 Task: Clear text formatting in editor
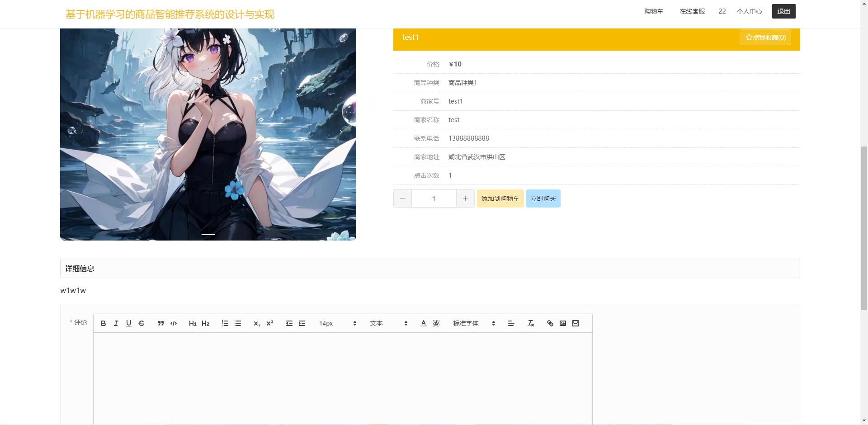[x=531, y=323]
